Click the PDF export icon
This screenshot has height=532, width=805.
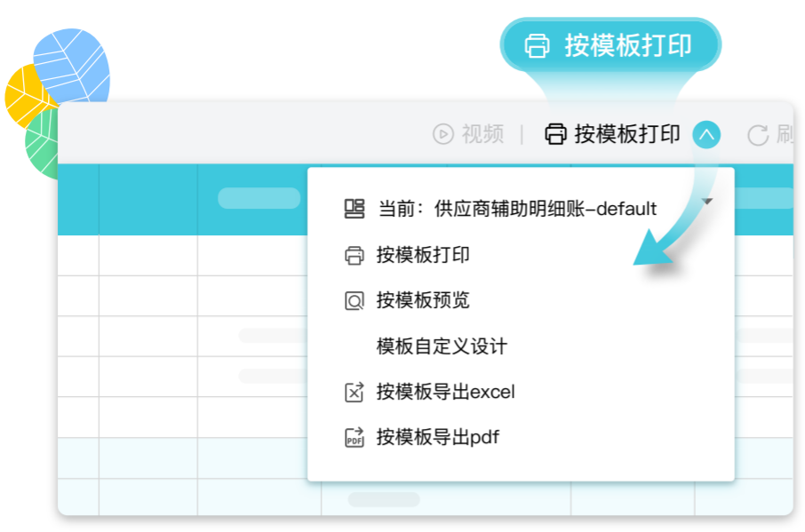tap(355, 438)
